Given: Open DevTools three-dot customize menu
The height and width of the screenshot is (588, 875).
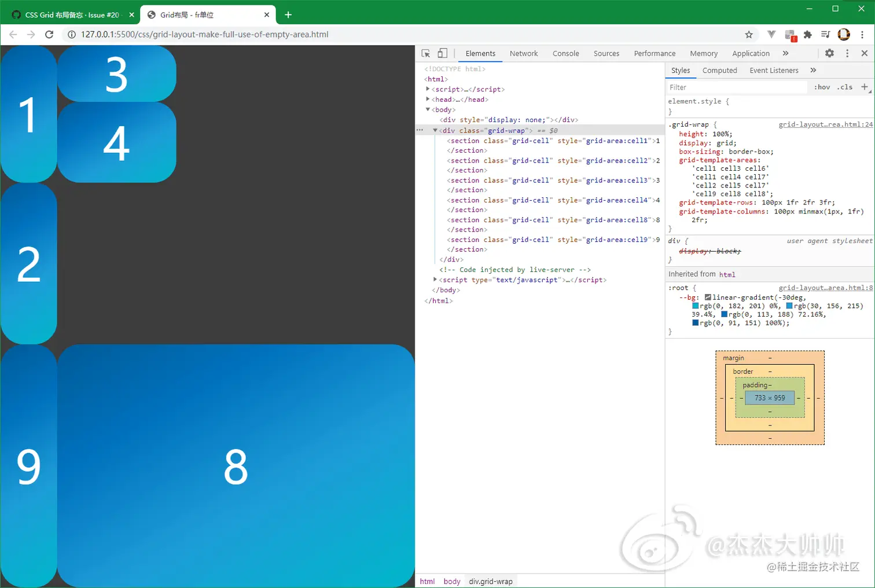Looking at the screenshot, I should 847,53.
